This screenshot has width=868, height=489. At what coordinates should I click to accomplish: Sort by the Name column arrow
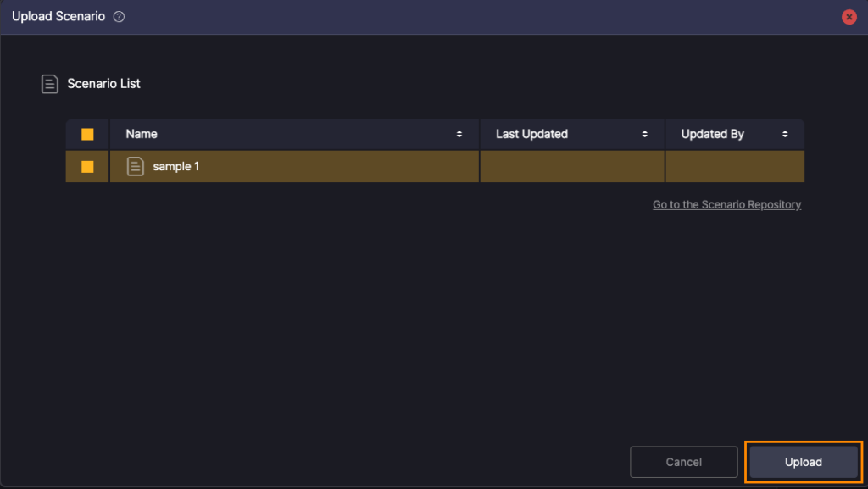pos(459,134)
